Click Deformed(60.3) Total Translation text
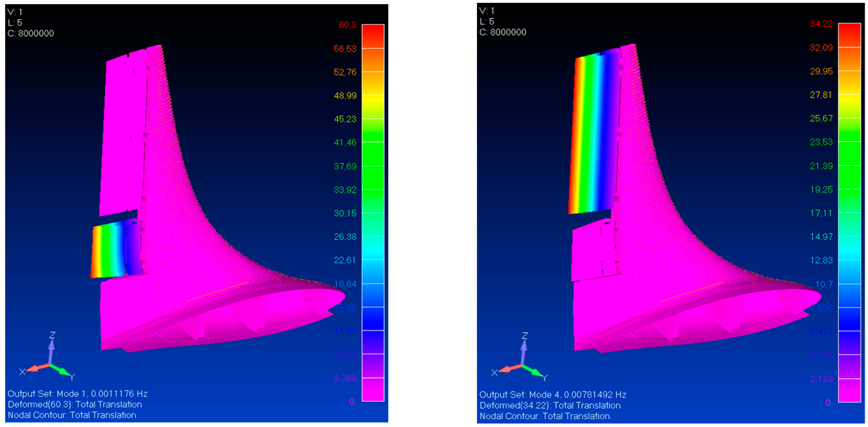 point(74,404)
